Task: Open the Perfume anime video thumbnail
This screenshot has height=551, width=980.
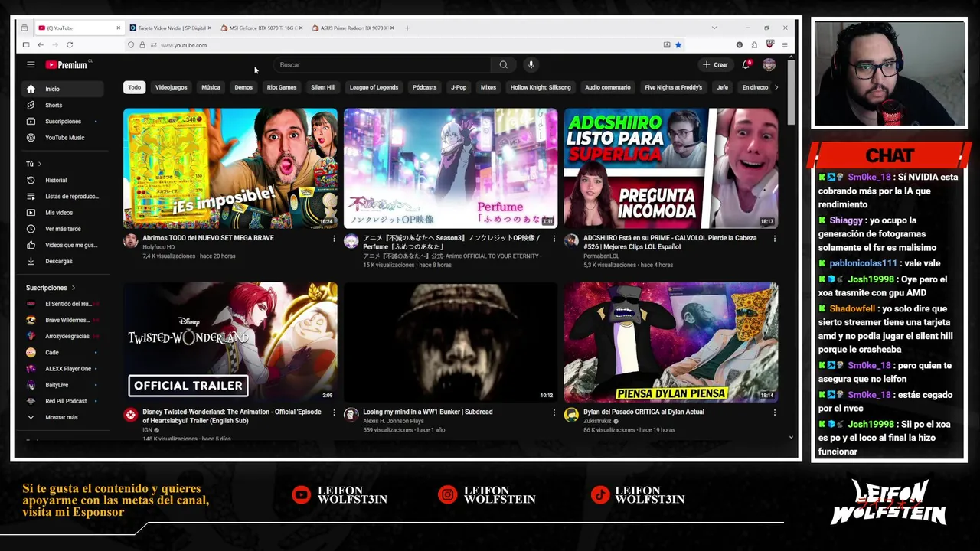Action: pos(450,168)
